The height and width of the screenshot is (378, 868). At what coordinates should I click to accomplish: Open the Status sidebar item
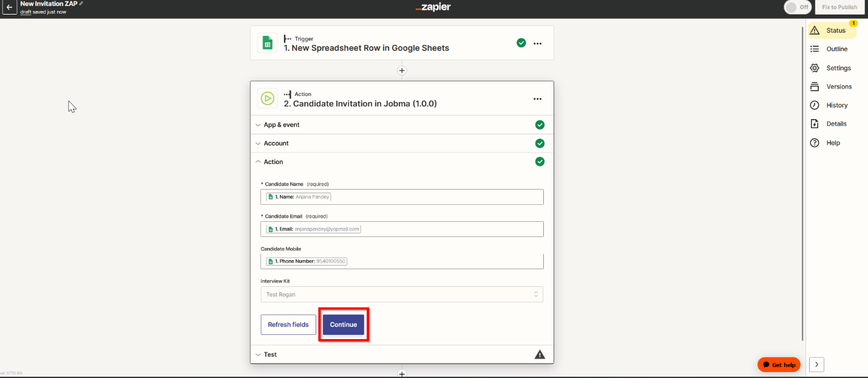832,30
